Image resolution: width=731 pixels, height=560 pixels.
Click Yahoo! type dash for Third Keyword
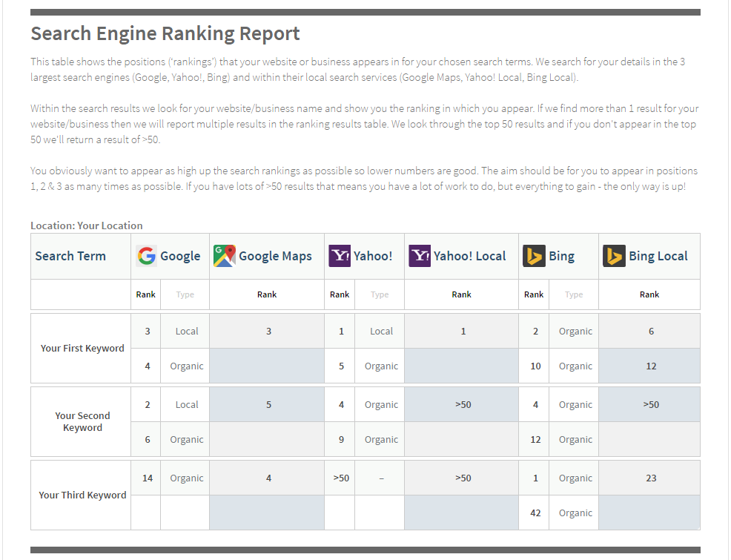381,478
